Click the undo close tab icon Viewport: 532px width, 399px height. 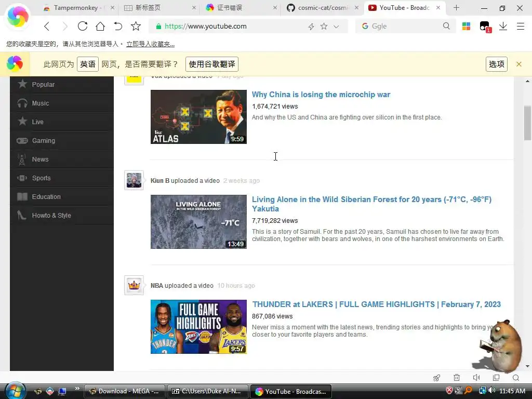click(118, 26)
